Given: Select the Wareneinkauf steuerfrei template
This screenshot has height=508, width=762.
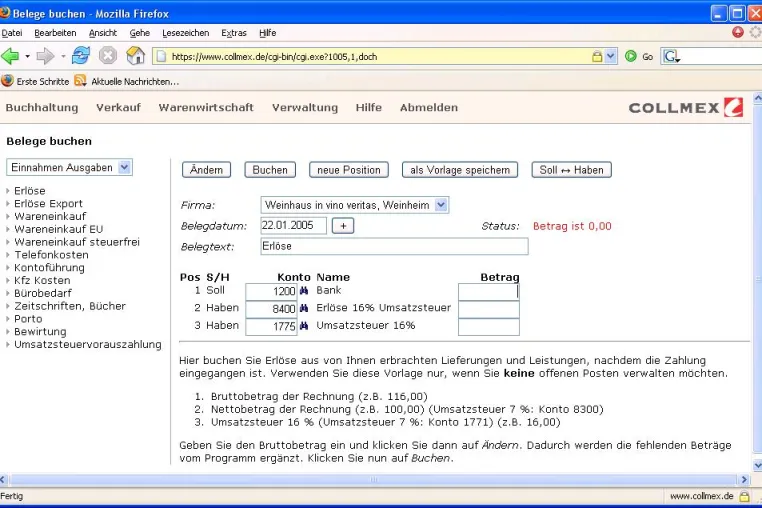Looking at the screenshot, I should (x=77, y=242).
